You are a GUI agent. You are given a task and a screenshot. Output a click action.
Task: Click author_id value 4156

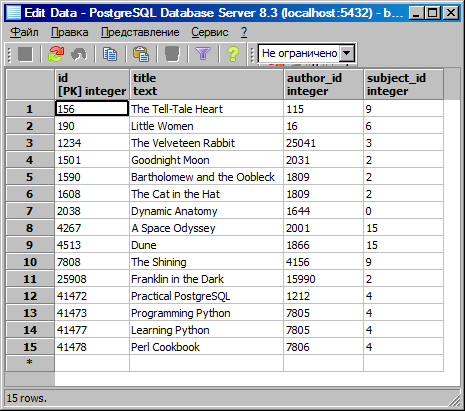(324, 262)
